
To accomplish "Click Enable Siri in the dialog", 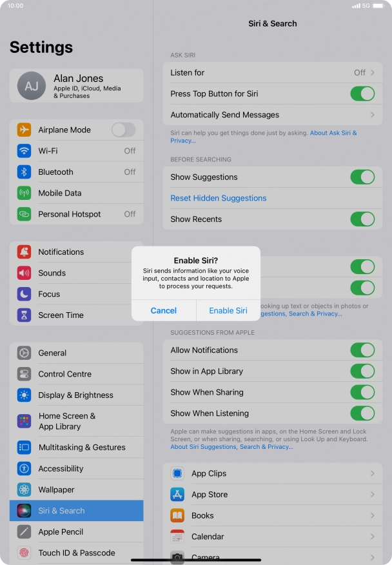I will 228,311.
